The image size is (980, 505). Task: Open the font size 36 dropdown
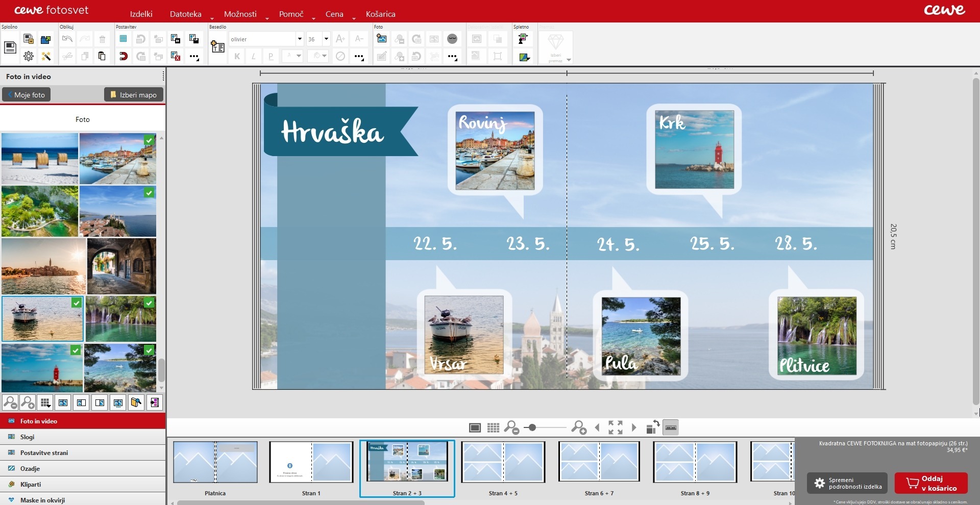coord(326,39)
